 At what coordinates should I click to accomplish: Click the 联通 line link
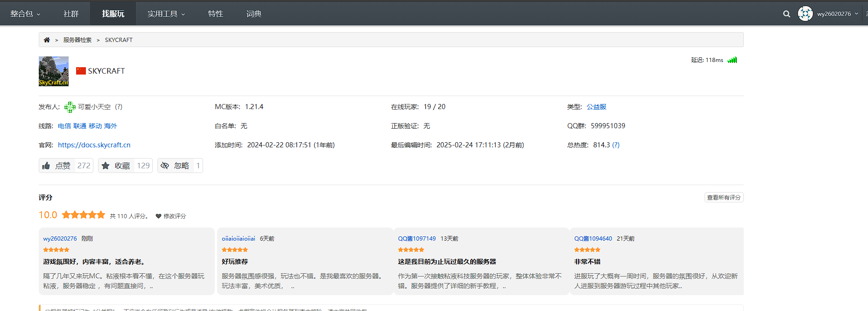pos(80,126)
